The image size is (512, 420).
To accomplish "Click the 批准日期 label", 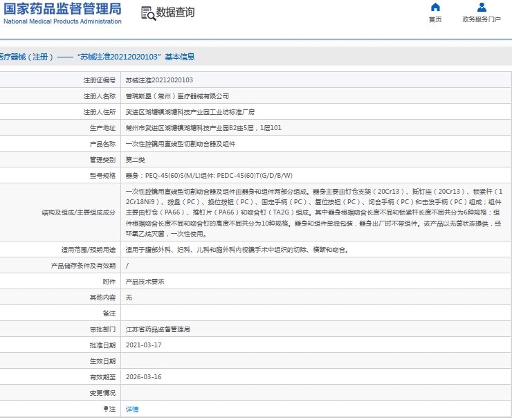I will (x=103, y=345).
